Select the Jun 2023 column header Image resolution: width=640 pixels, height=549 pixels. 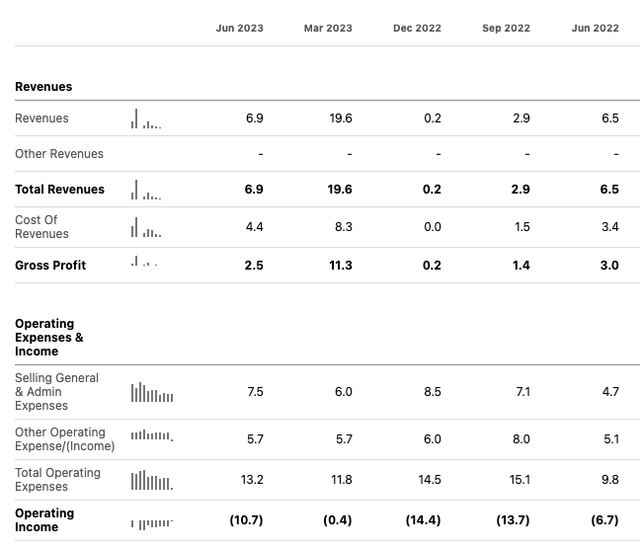[240, 28]
